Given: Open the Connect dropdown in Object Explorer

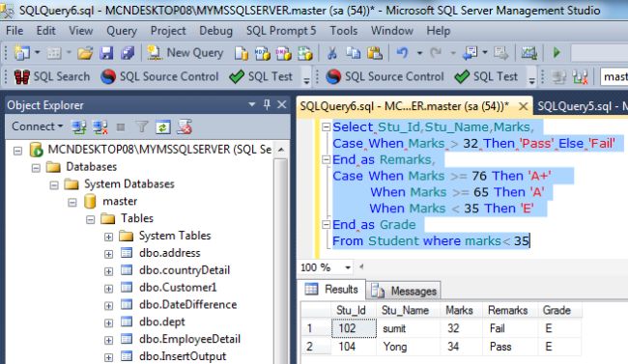Looking at the screenshot, I should tap(38, 126).
